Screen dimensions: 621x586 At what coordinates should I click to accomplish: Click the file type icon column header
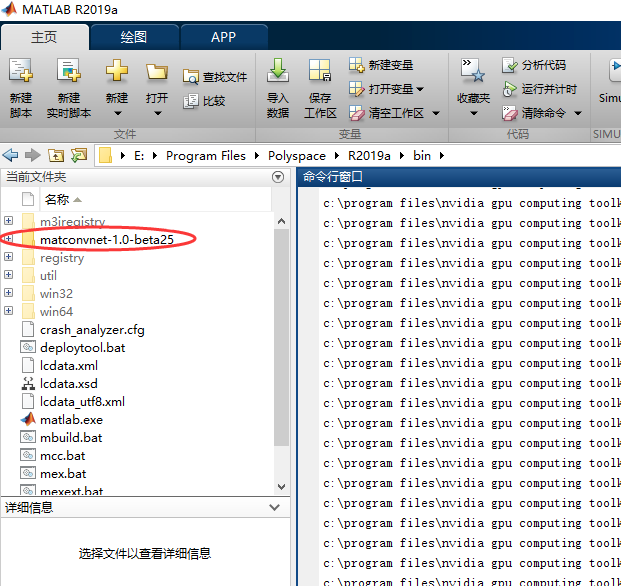[x=28, y=199]
